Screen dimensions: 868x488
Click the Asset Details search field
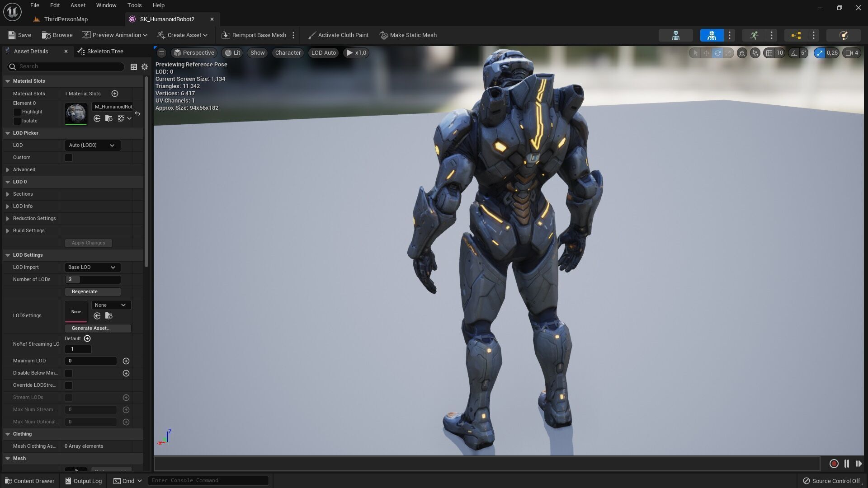(66, 67)
